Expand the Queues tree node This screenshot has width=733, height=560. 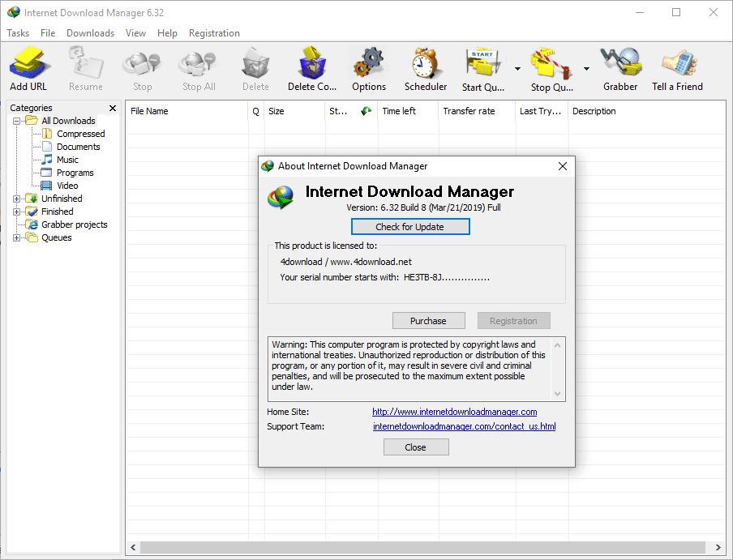click(x=16, y=237)
